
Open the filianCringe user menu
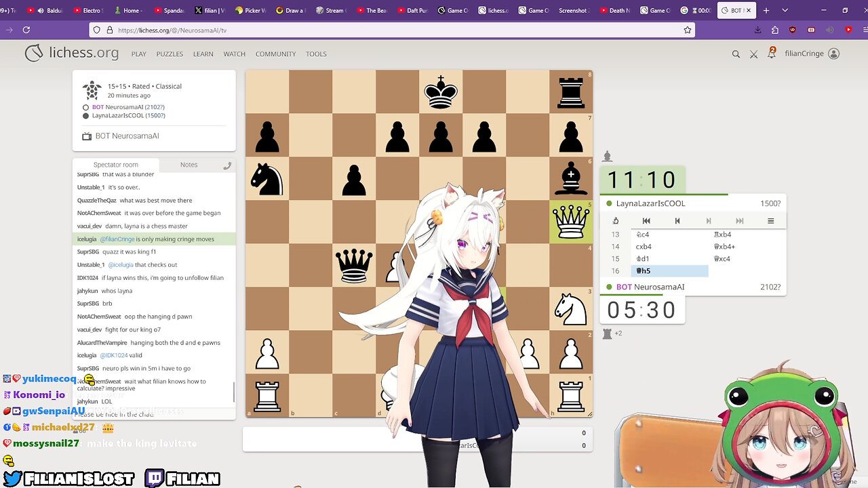point(812,54)
